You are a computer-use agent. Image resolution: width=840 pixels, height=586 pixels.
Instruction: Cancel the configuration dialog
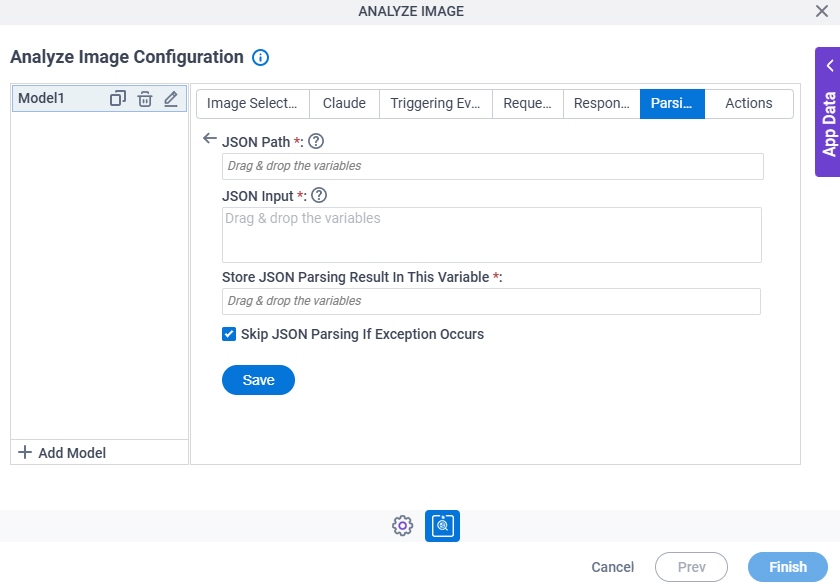612,567
